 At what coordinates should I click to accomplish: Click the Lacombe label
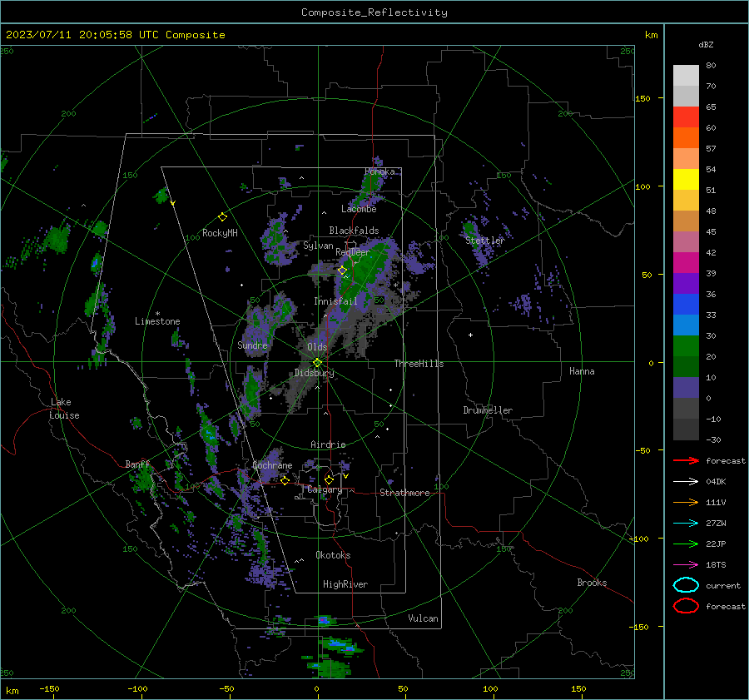pos(359,209)
